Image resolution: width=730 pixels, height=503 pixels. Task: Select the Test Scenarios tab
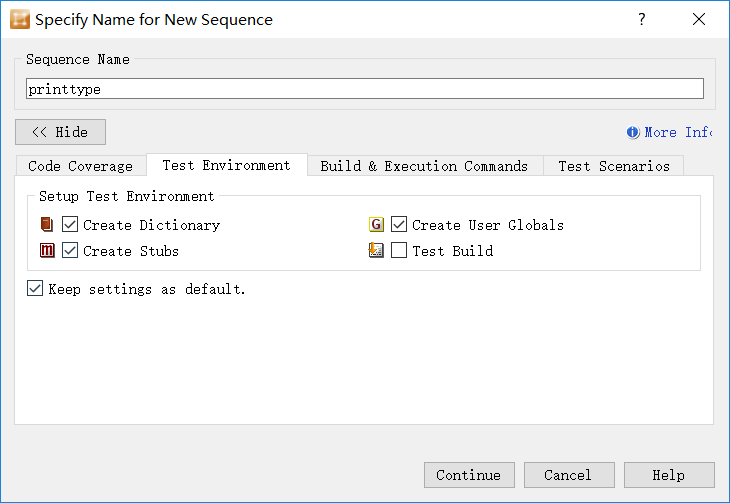pos(613,166)
